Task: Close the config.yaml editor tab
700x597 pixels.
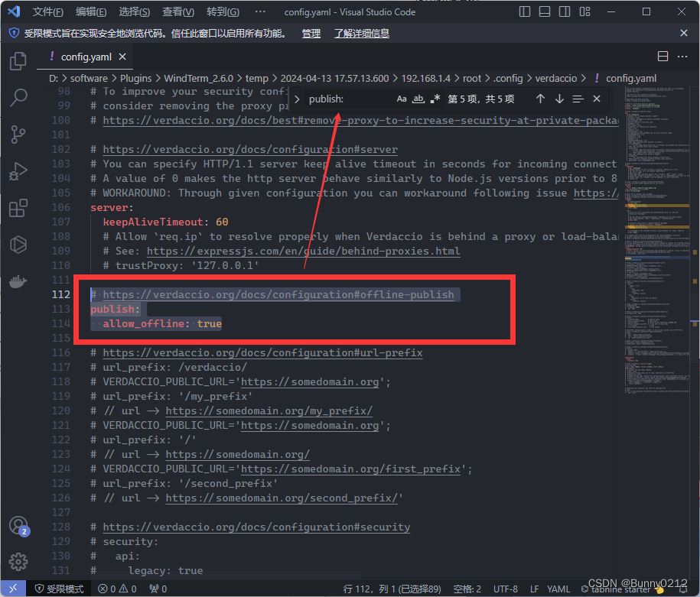Action: coord(122,57)
